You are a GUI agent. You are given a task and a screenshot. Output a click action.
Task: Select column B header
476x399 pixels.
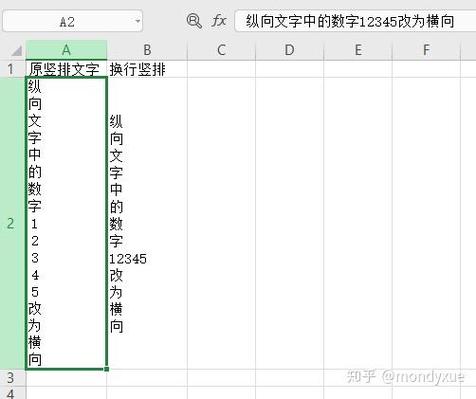(147, 50)
